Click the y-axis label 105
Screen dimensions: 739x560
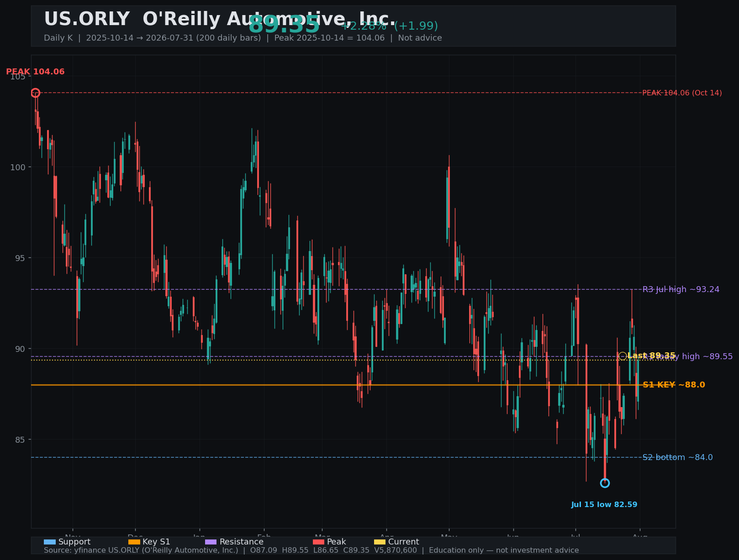18,76
